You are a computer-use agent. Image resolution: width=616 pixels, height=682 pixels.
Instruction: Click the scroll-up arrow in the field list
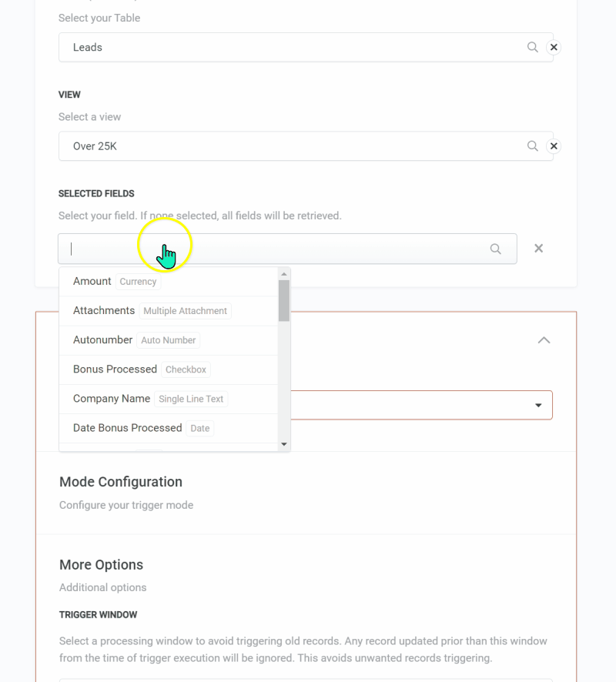coord(283,272)
